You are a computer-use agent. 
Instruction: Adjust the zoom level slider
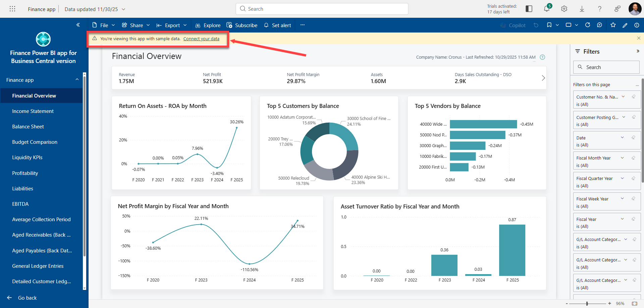587,304
